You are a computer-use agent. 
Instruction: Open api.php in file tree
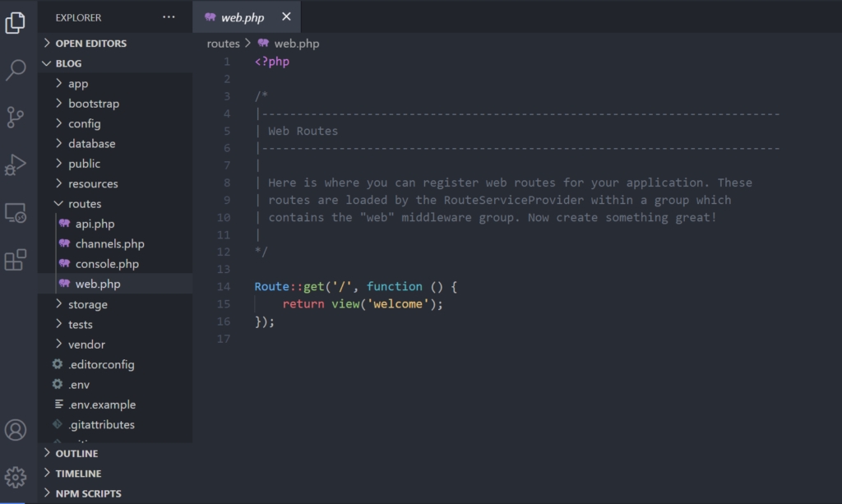pos(95,224)
